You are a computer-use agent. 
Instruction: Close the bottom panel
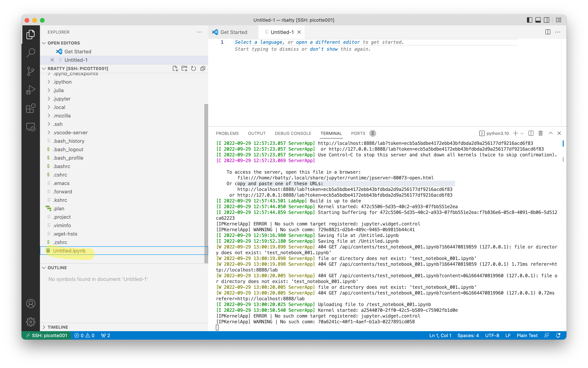click(x=559, y=133)
